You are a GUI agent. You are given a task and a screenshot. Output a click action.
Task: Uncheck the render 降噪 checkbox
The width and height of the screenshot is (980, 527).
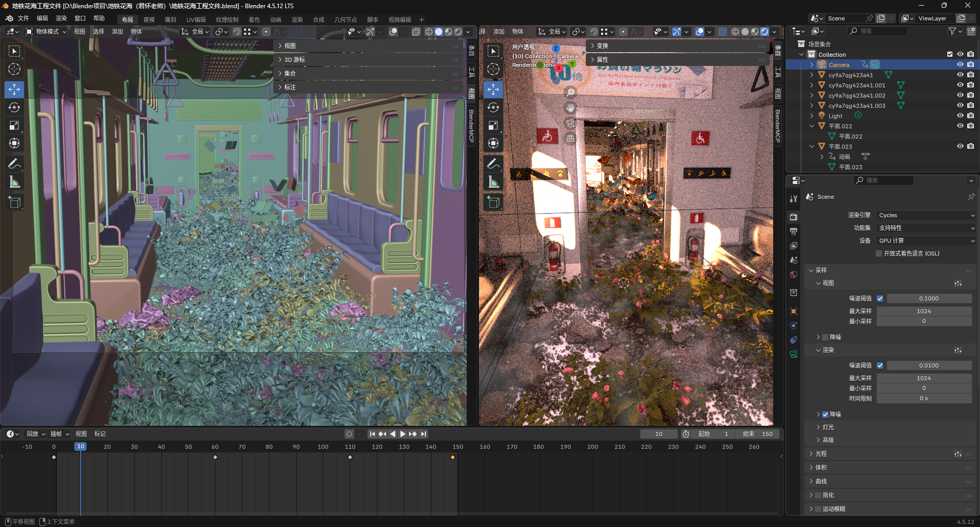pyautogui.click(x=825, y=415)
